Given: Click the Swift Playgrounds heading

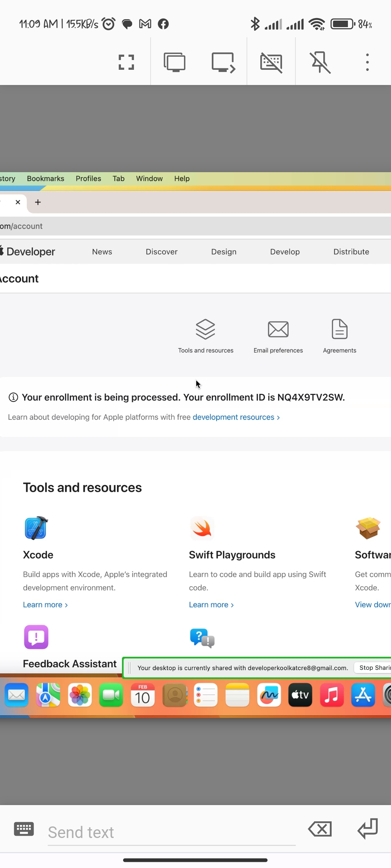Looking at the screenshot, I should pos(232,555).
